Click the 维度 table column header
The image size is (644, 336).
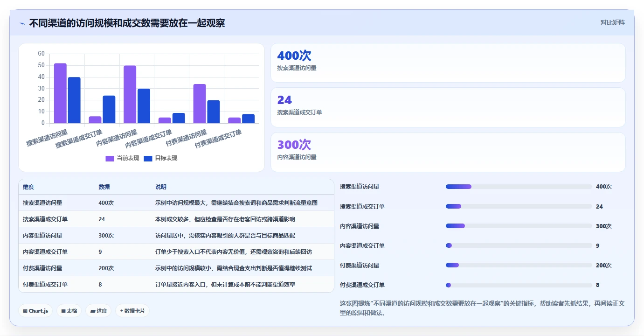coord(28,187)
